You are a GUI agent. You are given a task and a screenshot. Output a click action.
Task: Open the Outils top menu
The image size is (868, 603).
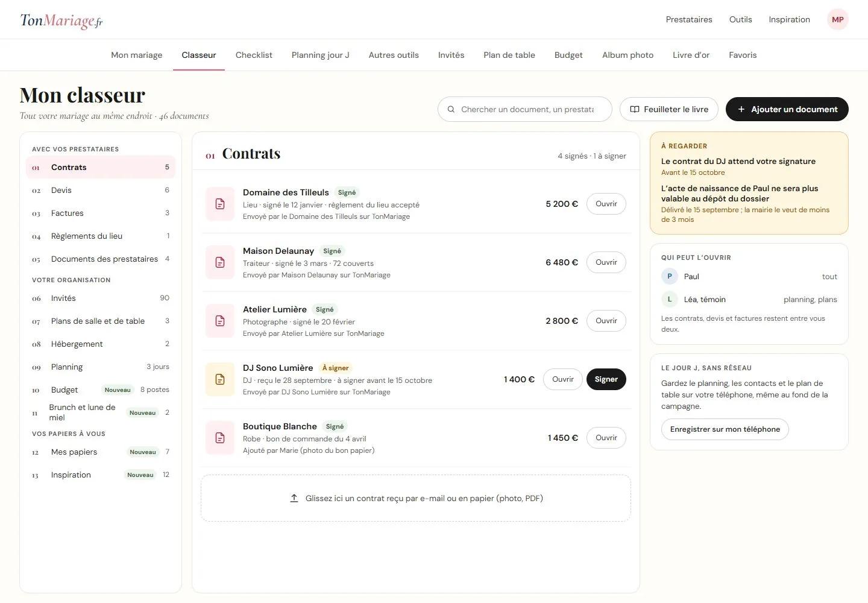tap(740, 19)
